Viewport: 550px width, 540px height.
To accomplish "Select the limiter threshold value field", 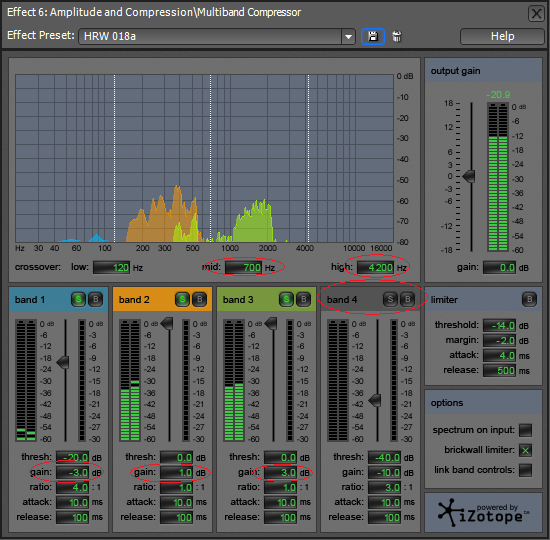I will [499, 326].
